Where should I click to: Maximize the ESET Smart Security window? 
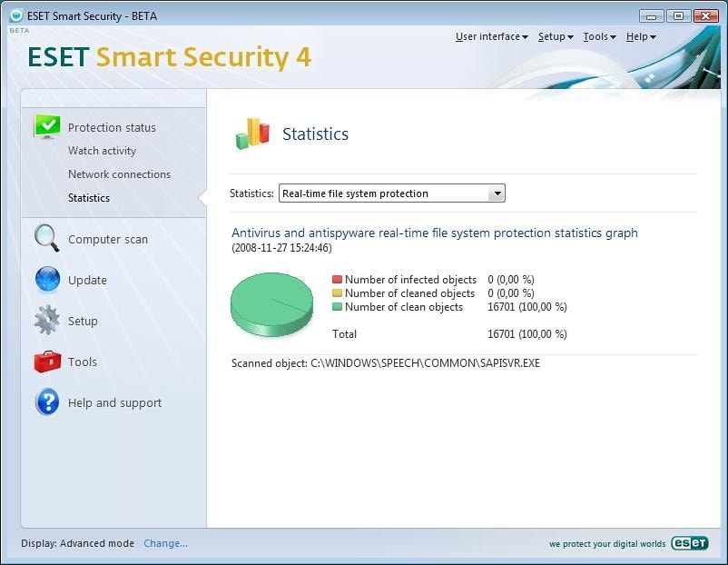(678, 16)
